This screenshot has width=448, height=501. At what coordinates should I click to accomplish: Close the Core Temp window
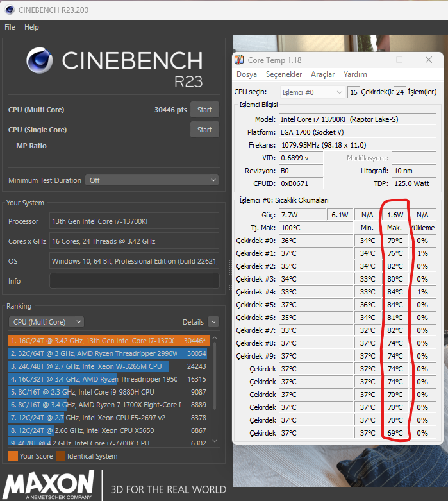pyautogui.click(x=429, y=60)
